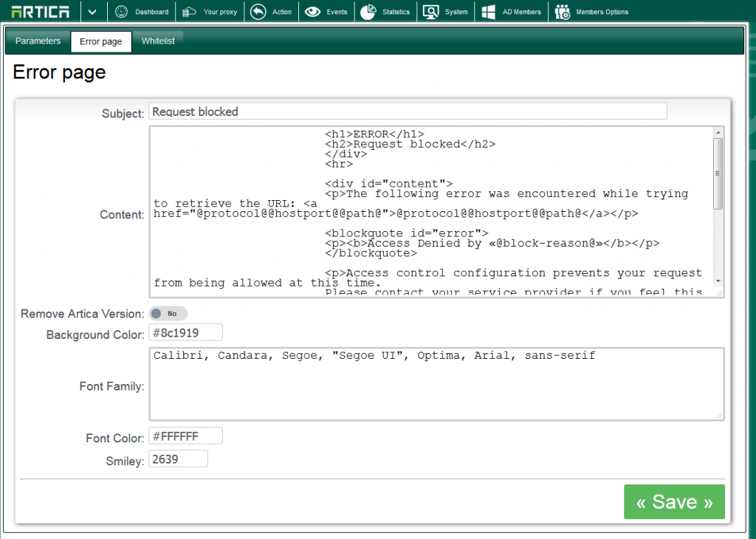Viewport: 756px width, 539px height.
Task: Click the Content textarea scrollbar thumb
Action: coord(718,174)
